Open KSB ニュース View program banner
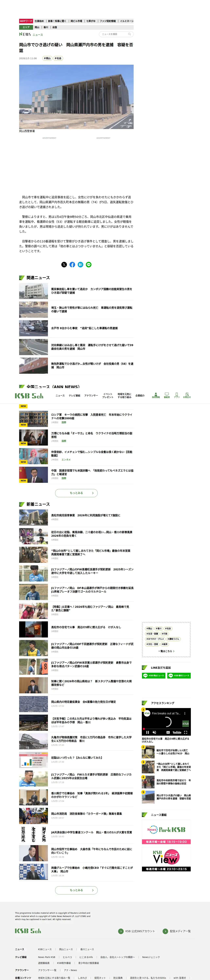 click(x=166, y=860)
